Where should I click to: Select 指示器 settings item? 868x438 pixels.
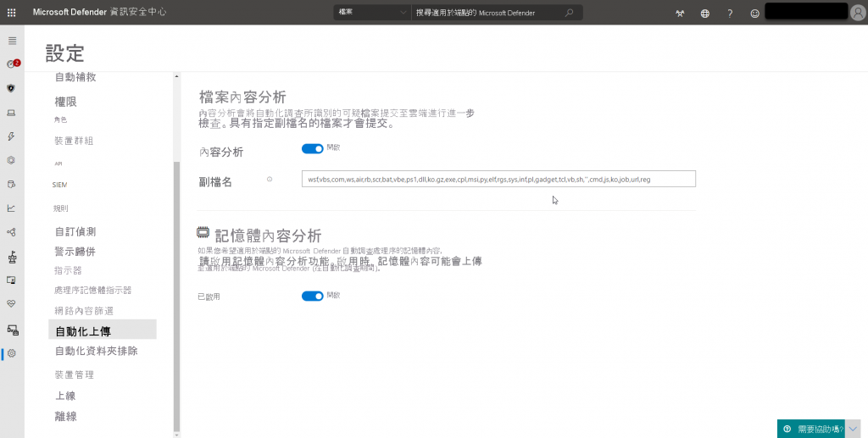(68, 270)
